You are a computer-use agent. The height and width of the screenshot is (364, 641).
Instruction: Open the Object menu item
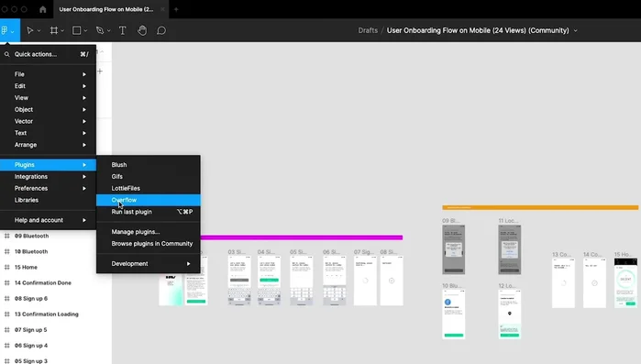coord(49,109)
